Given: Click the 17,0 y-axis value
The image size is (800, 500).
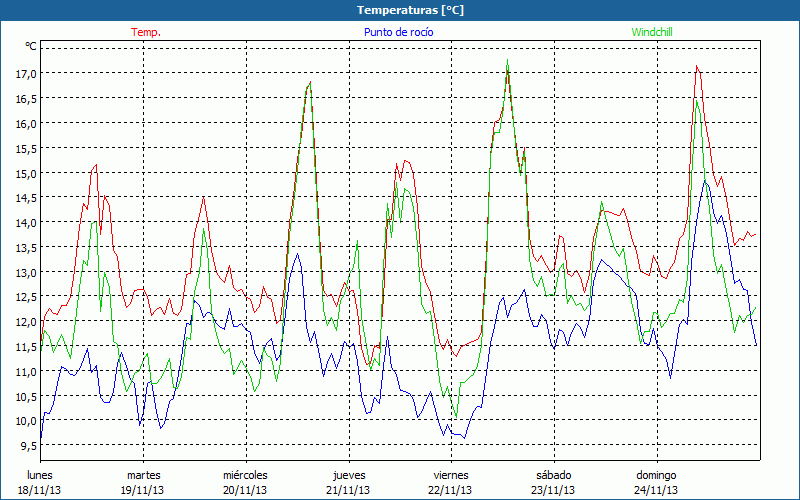Looking at the screenshot, I should click(25, 73).
